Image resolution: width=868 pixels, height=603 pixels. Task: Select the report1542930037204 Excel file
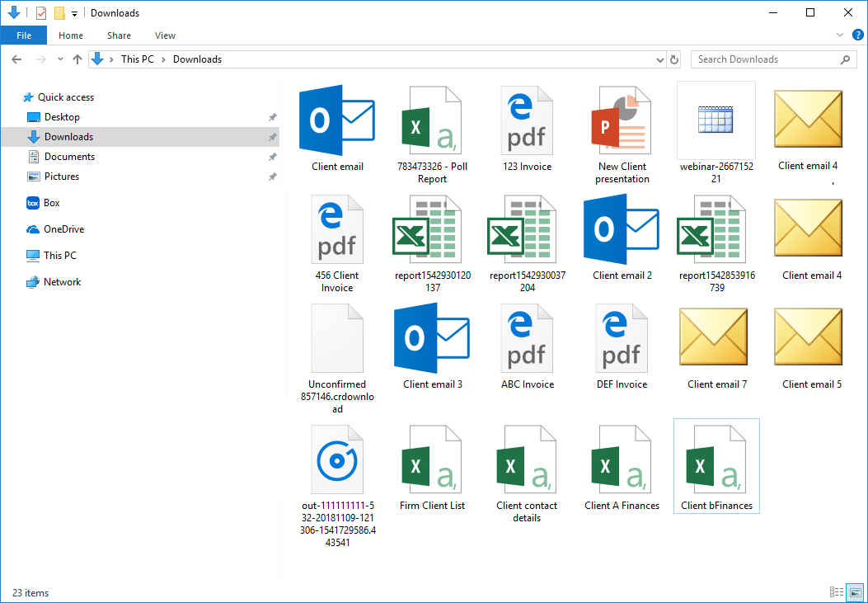pyautogui.click(x=527, y=243)
